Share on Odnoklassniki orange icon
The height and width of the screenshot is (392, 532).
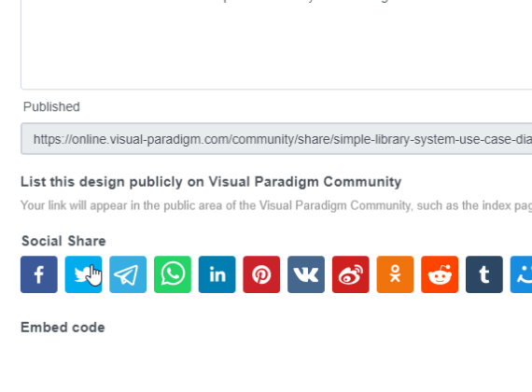click(x=395, y=274)
